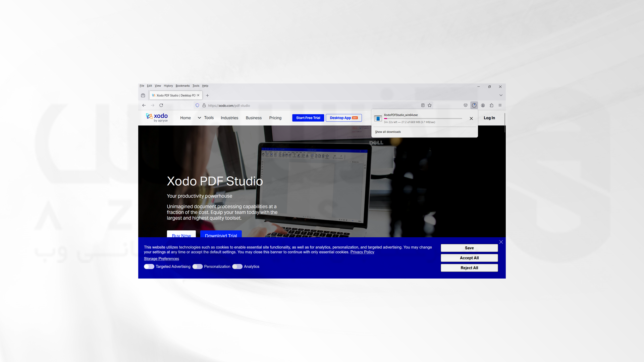Image resolution: width=644 pixels, height=362 pixels.
Task: Go to Home in site navigation
Action: [x=185, y=118]
